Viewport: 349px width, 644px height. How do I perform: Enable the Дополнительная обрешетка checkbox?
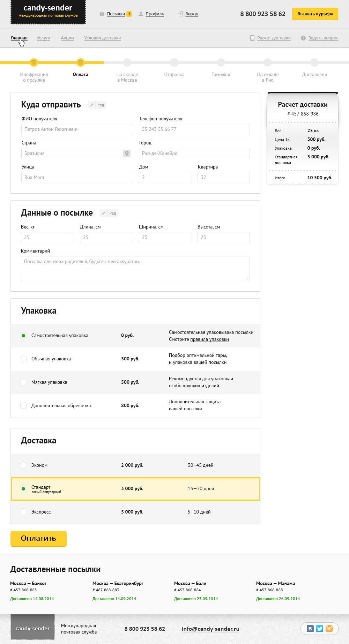[23, 406]
